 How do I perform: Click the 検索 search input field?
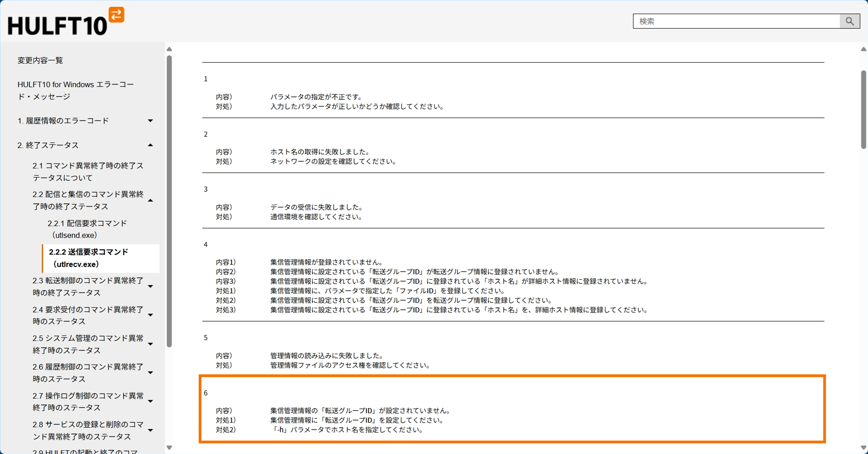(736, 21)
